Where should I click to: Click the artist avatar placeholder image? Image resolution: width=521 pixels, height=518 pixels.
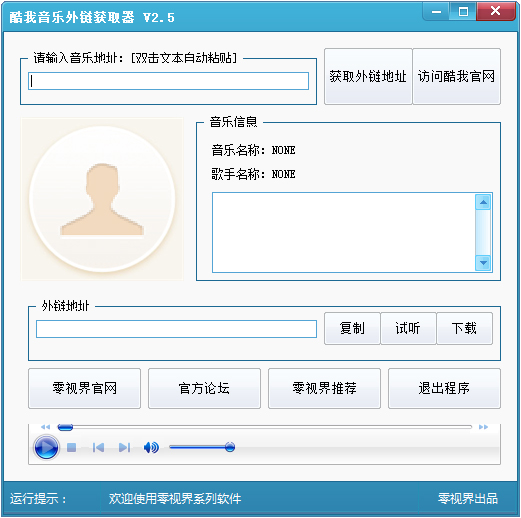click(x=102, y=199)
